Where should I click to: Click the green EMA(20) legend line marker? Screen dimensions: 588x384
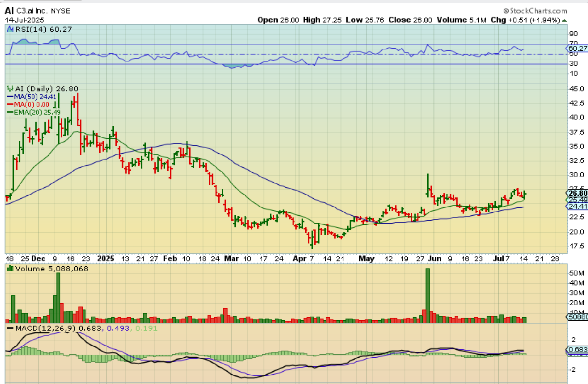pyautogui.click(x=10, y=112)
